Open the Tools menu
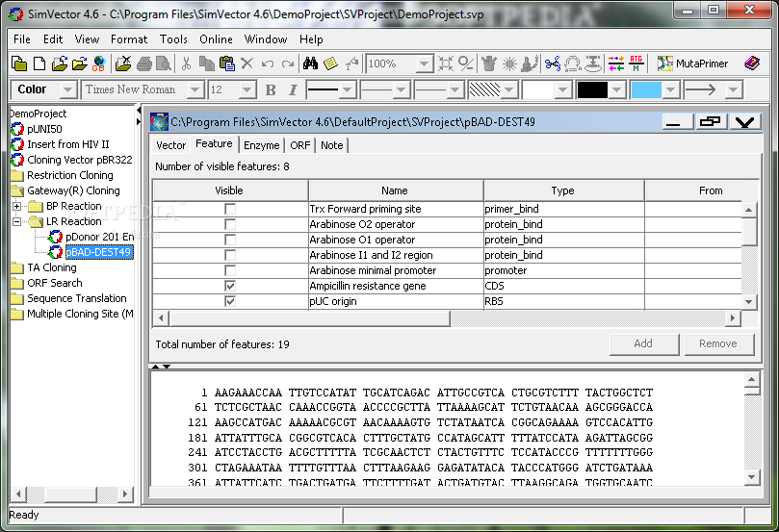Screen dimensions: 779x532 point(173,39)
